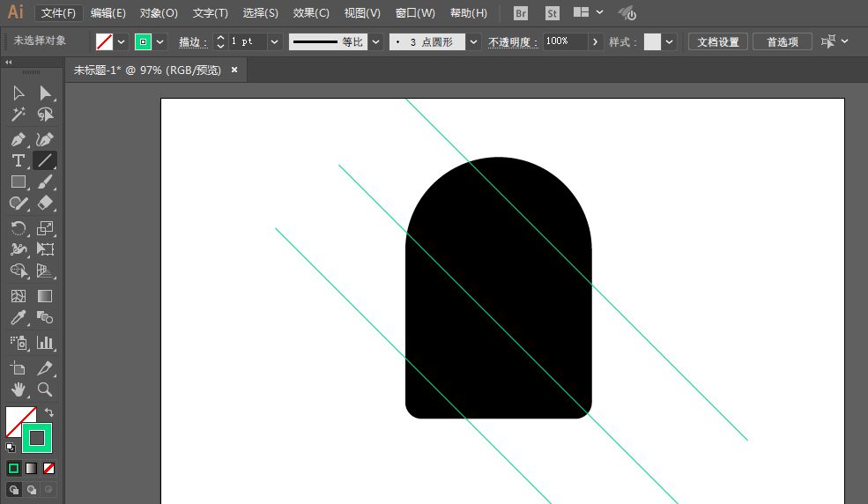Activate the Free Transform tool

point(45,249)
